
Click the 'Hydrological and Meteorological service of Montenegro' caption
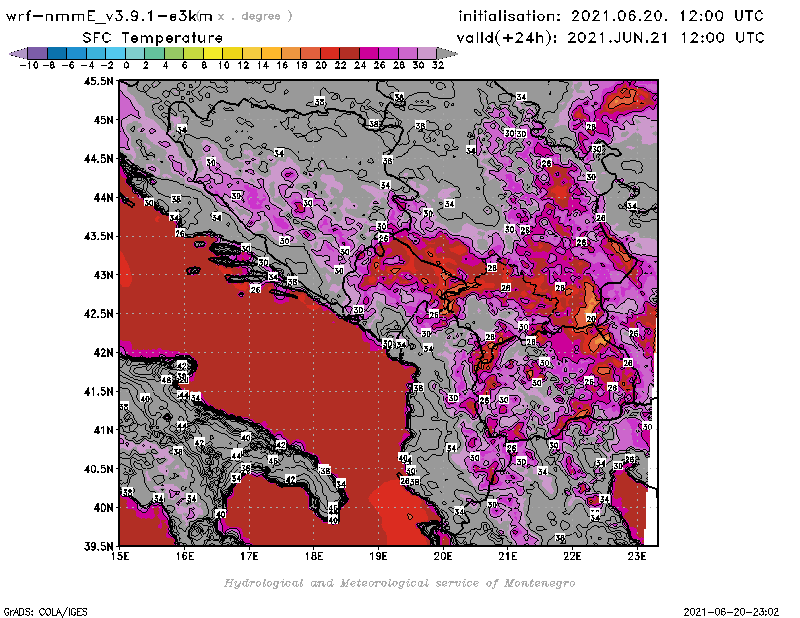pos(399,583)
